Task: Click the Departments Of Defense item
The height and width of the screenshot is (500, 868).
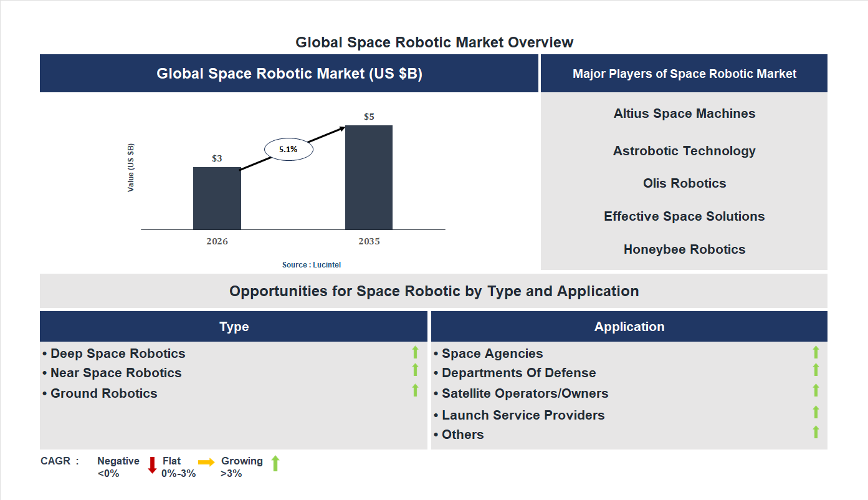Action: pos(515,373)
